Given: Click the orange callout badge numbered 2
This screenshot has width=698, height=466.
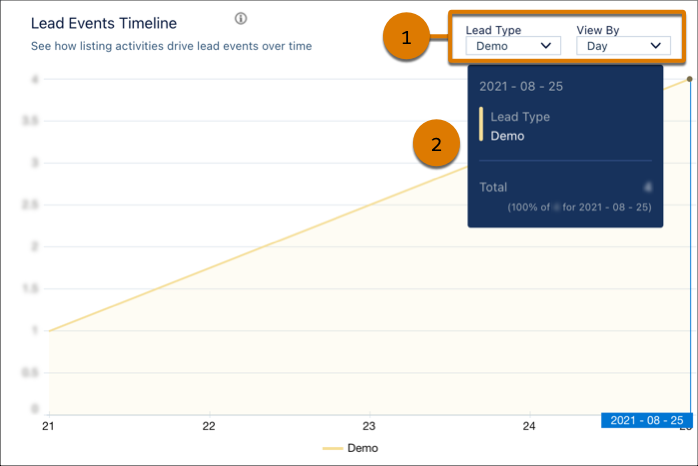Looking at the screenshot, I should [436, 144].
